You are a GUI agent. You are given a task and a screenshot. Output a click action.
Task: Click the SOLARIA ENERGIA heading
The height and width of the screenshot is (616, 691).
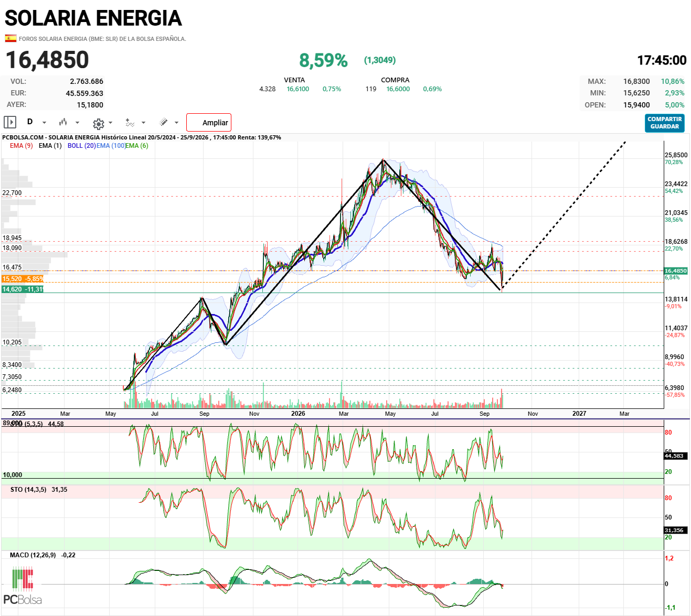tap(93, 18)
